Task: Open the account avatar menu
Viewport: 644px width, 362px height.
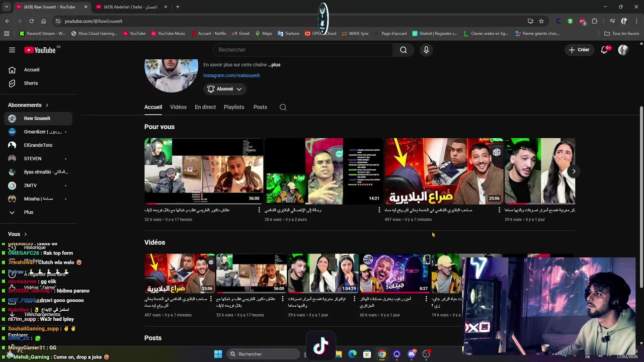Action: point(623,50)
